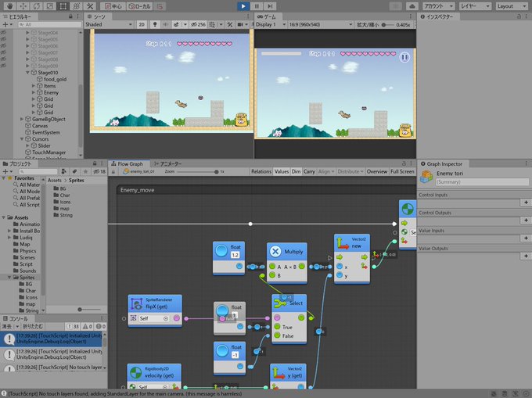Open the アカウント account dropdown
532x398 pixels.
pos(438,6)
